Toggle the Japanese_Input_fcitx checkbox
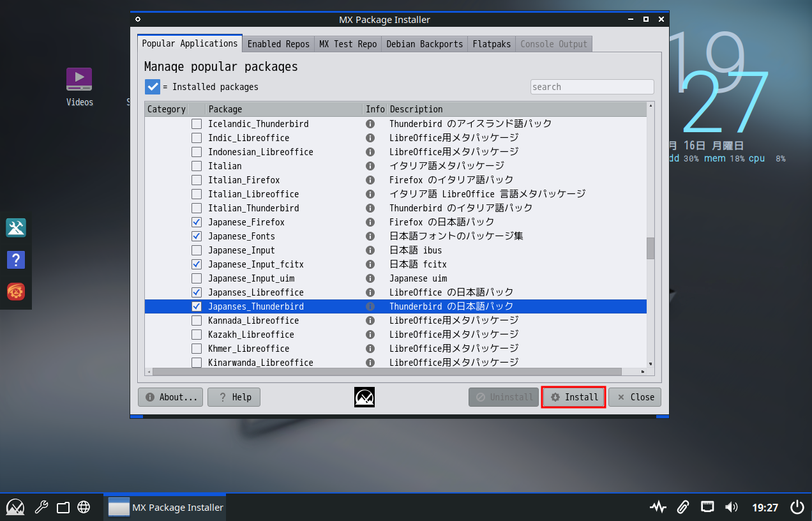This screenshot has height=521, width=812. pyautogui.click(x=197, y=264)
